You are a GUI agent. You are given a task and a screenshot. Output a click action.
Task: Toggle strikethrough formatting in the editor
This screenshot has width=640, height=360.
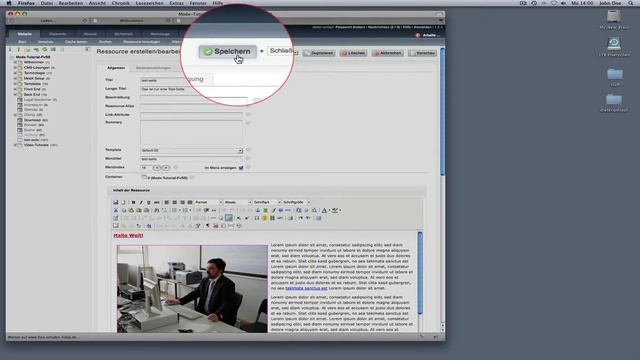point(156,202)
